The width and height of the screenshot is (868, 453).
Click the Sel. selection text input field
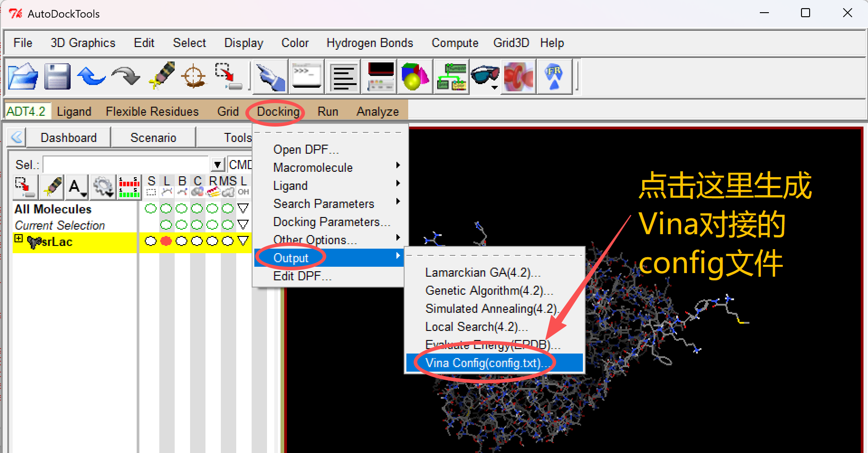pyautogui.click(x=126, y=165)
